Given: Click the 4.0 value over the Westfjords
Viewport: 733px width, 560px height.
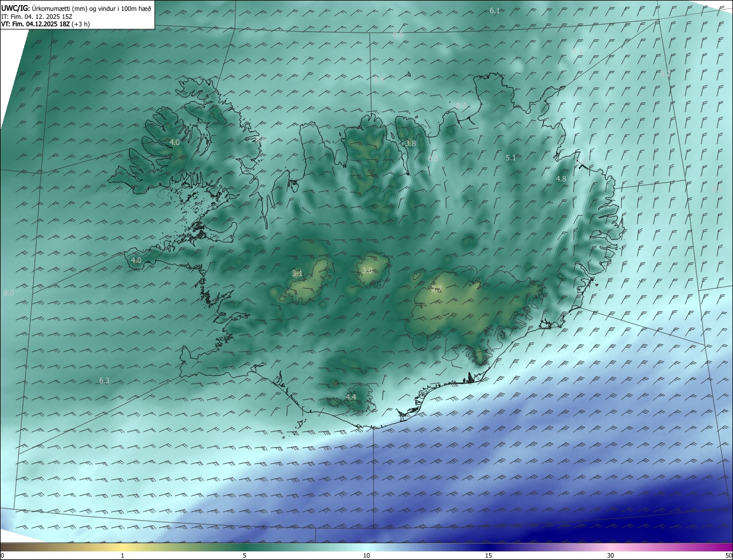Looking at the screenshot, I should pos(175,142).
